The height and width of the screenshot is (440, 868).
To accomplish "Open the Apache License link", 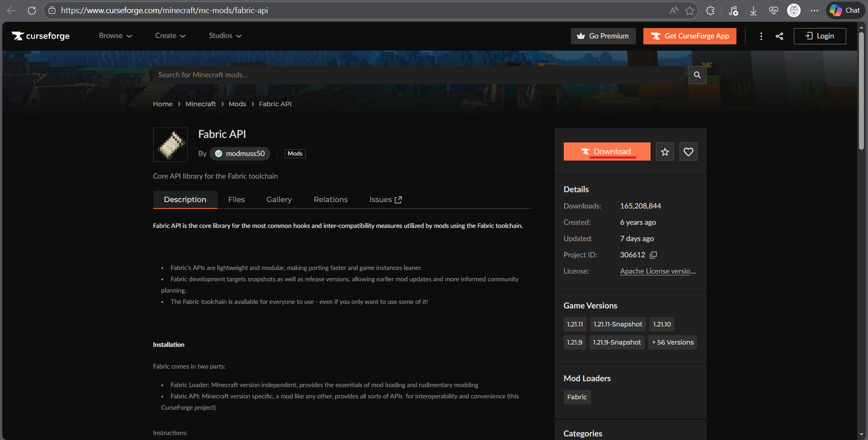I will (x=657, y=271).
